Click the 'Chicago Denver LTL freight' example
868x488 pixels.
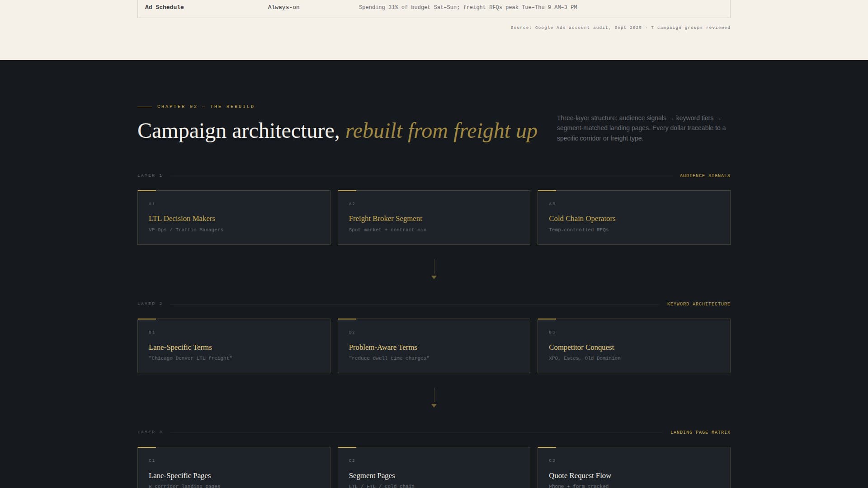(x=190, y=358)
